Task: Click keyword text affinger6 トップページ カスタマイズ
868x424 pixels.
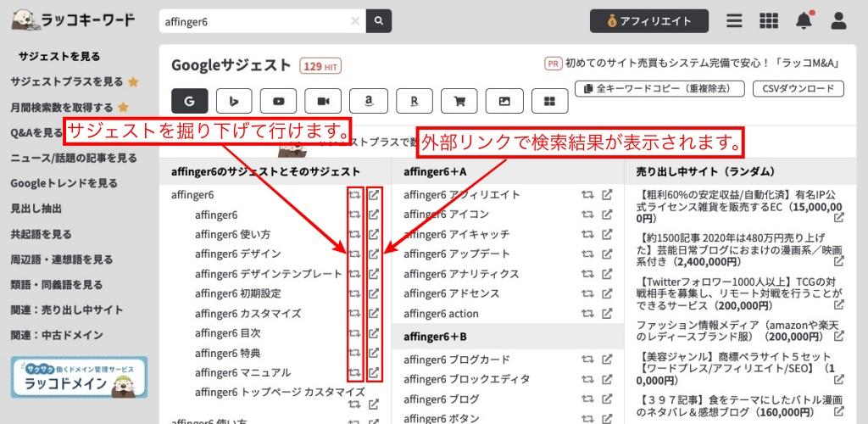Action: [x=280, y=392]
